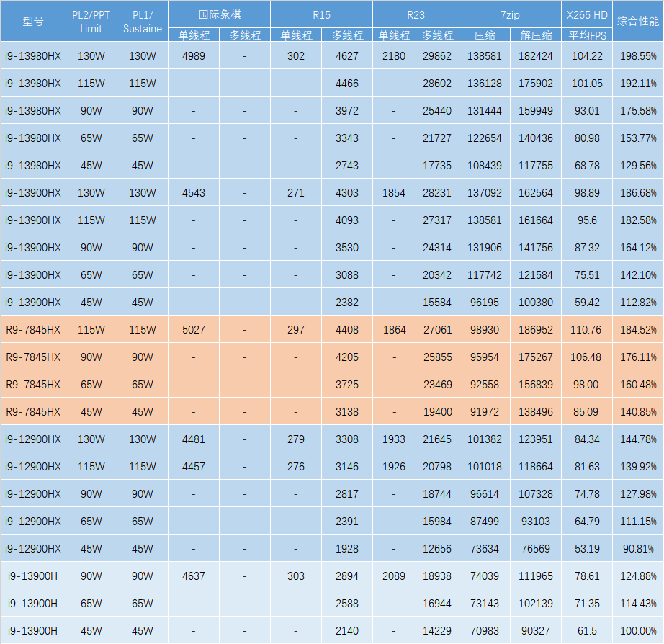Screen dimensions: 664x644
Task: Click the 186.68% performance cell
Action: click(x=638, y=193)
